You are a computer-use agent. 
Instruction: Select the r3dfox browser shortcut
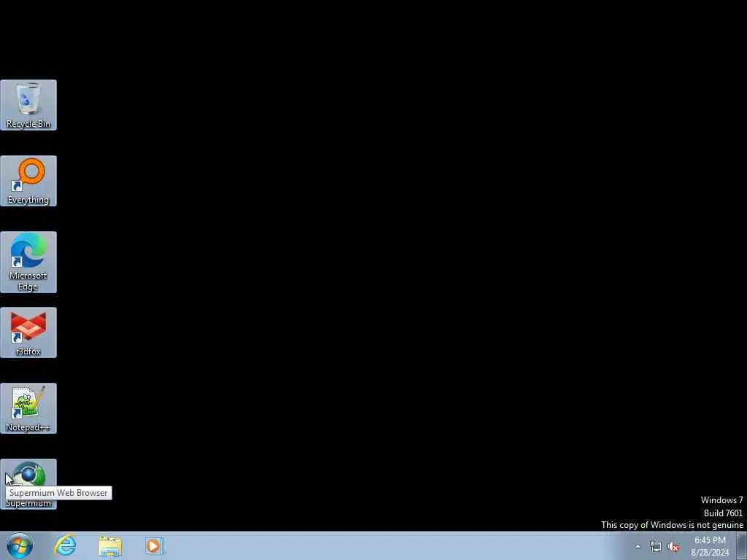point(28,332)
